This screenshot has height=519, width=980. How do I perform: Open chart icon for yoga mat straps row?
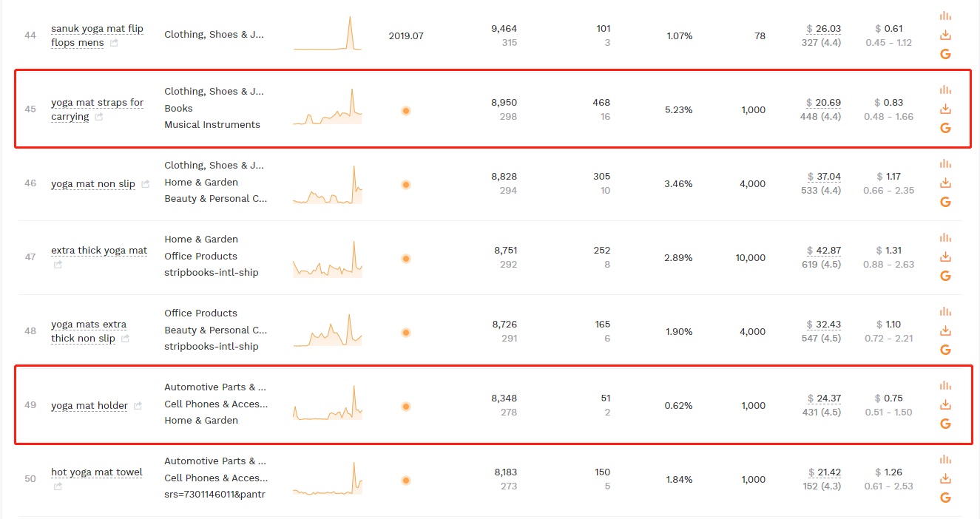click(945, 90)
